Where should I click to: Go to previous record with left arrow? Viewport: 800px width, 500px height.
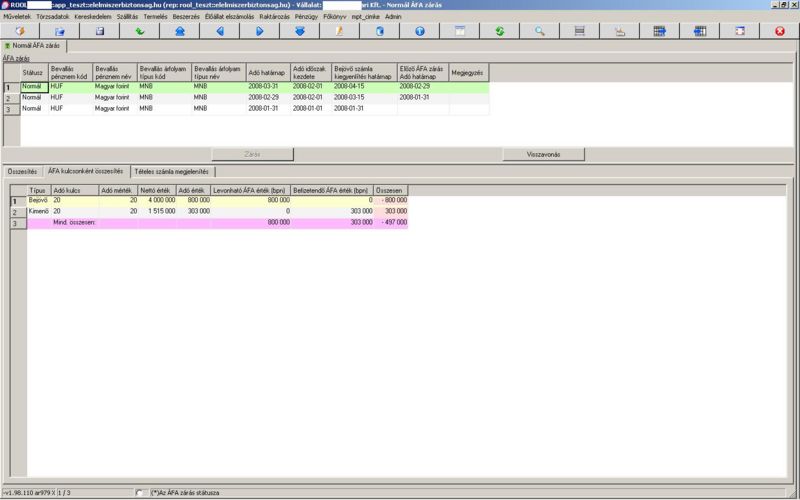[x=219, y=31]
